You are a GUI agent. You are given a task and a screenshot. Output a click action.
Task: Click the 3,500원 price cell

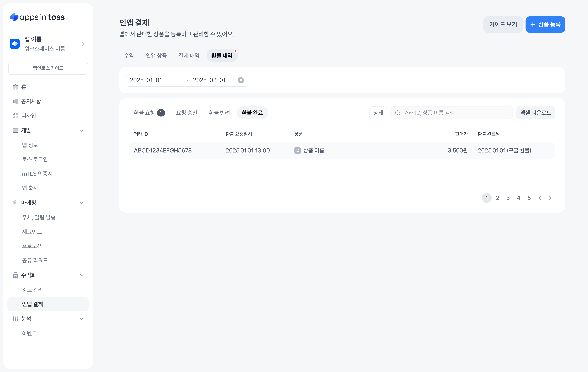tap(458, 150)
